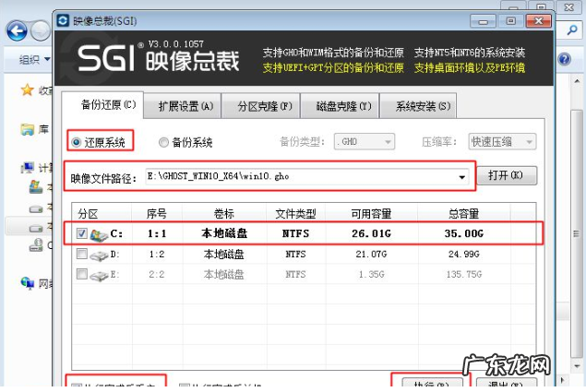The image size is (586, 392).
Task: Click the 打开(K) button
Action: [507, 175]
